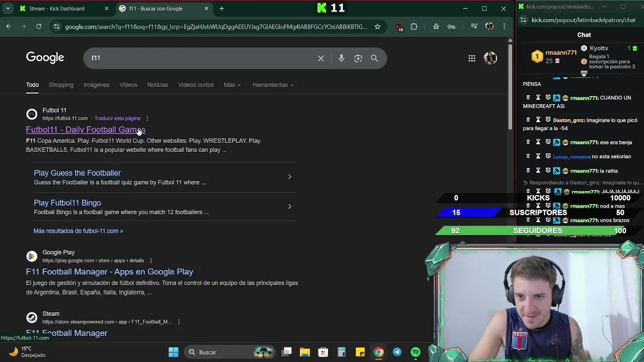
Task: Switch to the Videos cortos tab
Action: pyautogui.click(x=196, y=84)
